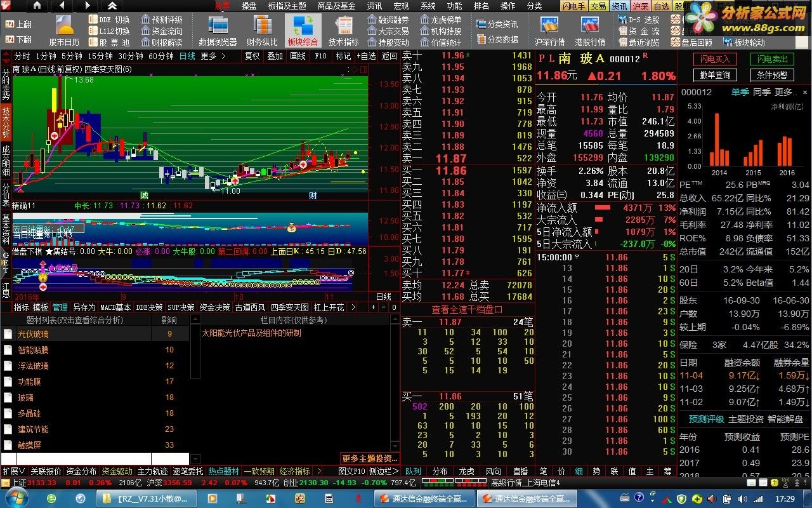This screenshot has width=812, height=508.
Task: Expand more bottom tabs after 经济指标
Action: pos(318,471)
